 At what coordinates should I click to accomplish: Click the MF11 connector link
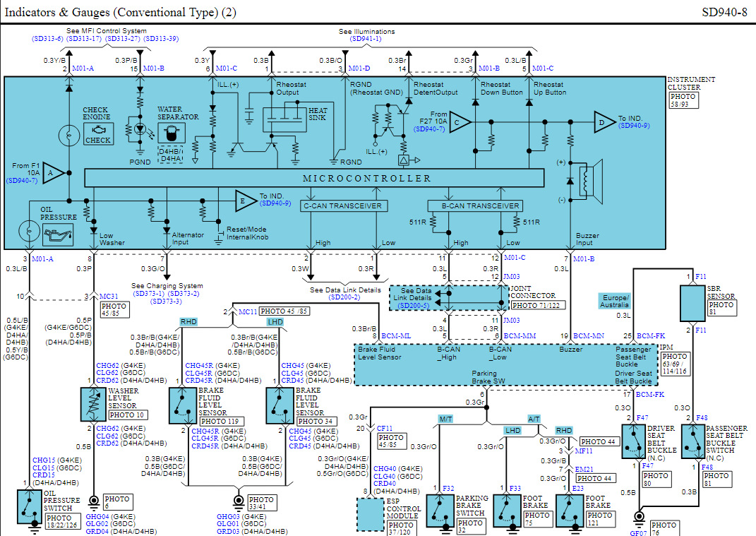coord(584,451)
